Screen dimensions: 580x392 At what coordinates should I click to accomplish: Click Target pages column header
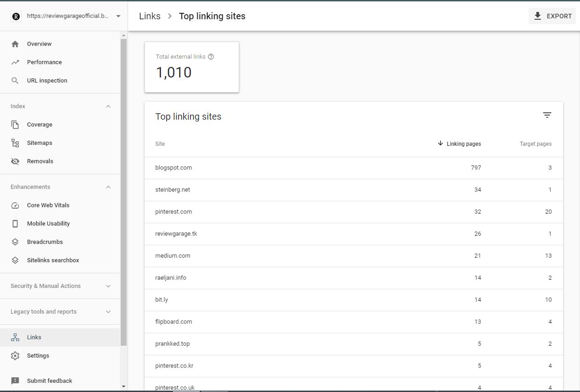click(535, 144)
